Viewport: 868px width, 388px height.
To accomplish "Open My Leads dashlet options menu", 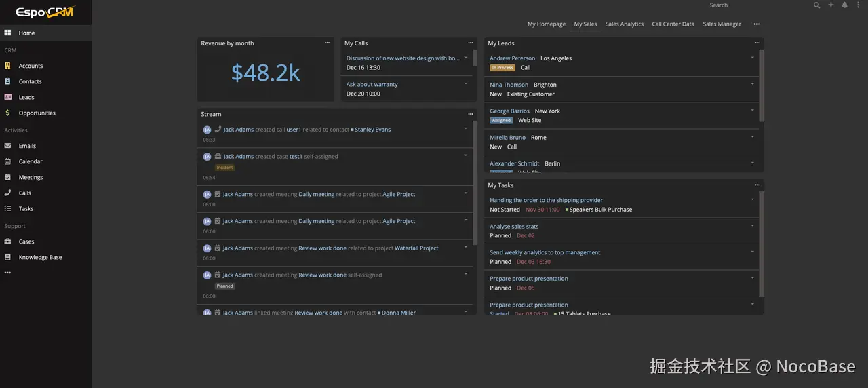I will coord(757,43).
